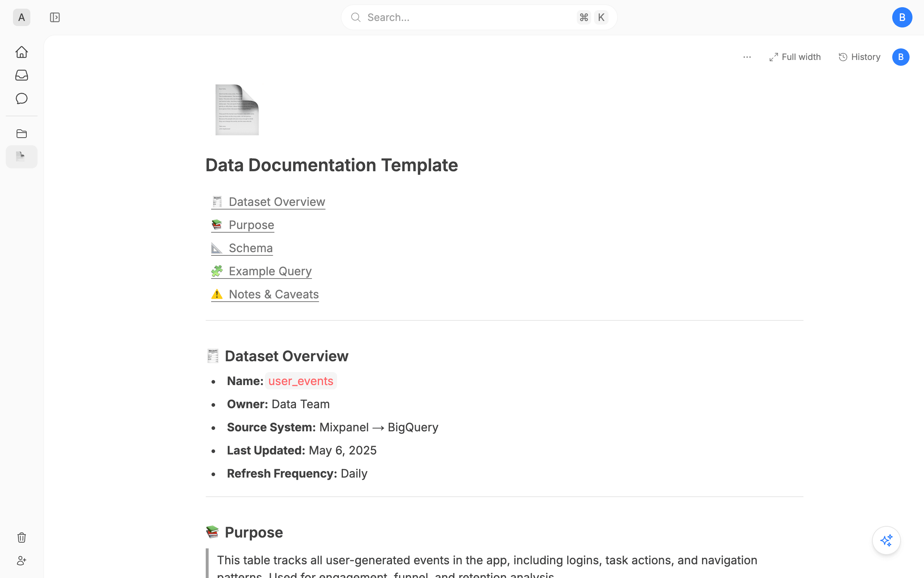Image resolution: width=924 pixels, height=578 pixels.
Task: Open the Inbox icon
Action: click(22, 75)
